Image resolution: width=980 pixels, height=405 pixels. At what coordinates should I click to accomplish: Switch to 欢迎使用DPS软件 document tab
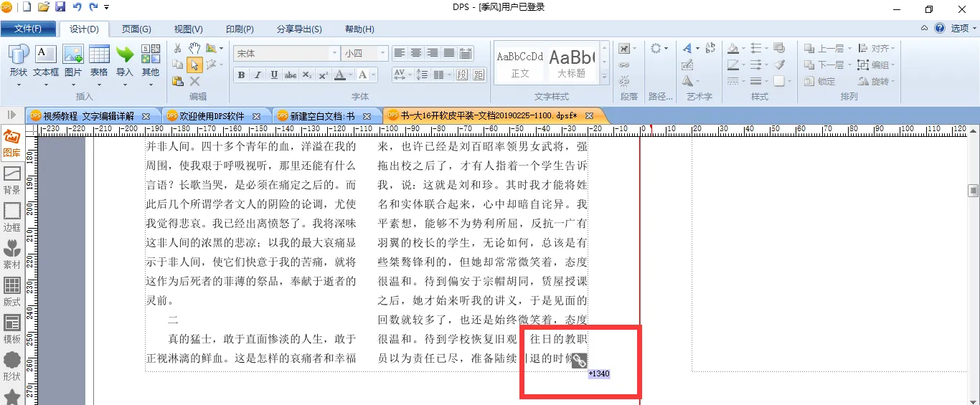pos(211,115)
